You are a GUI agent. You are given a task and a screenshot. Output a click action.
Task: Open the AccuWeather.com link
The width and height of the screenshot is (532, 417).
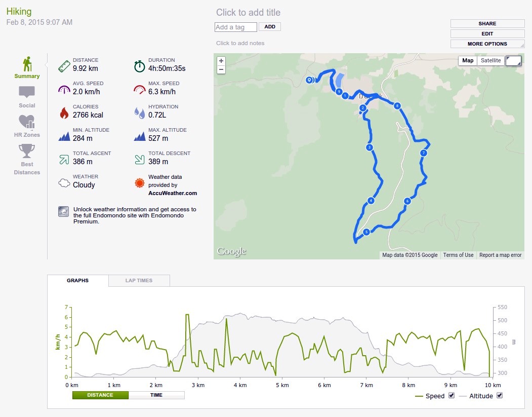pos(173,193)
